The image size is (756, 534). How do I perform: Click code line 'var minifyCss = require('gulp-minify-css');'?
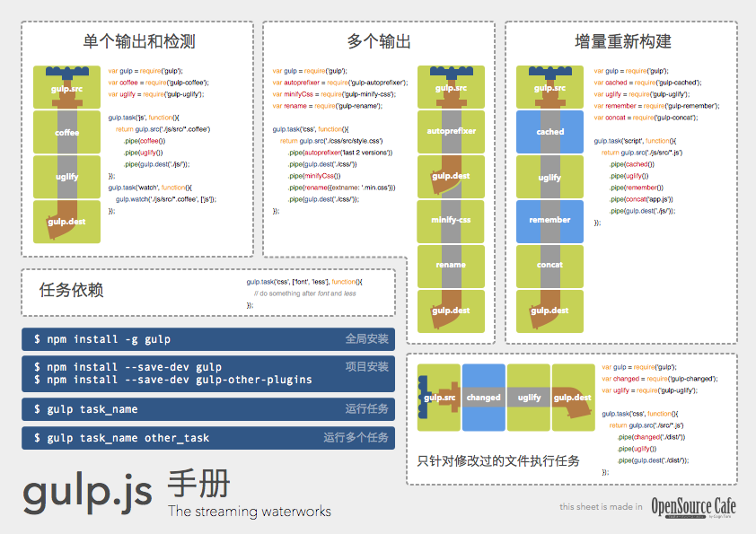[x=334, y=94]
